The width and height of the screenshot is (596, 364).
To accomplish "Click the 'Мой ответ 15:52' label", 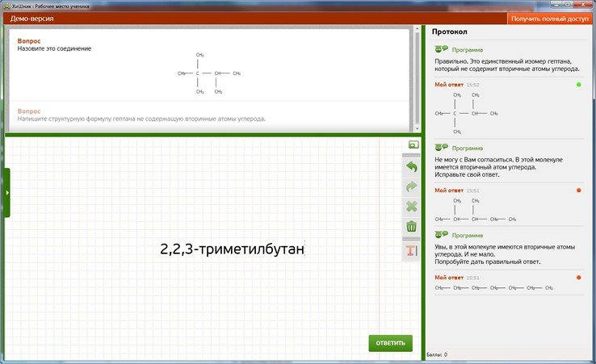I will tap(457, 85).
